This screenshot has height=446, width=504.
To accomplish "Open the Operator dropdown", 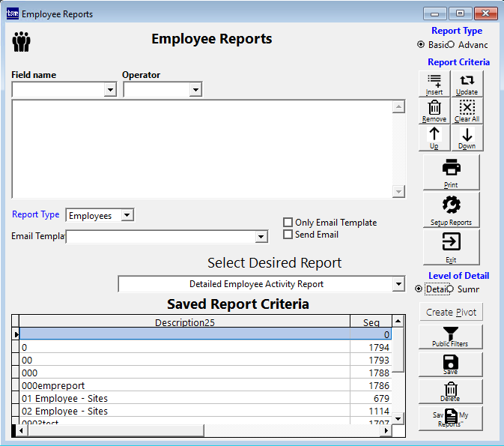I will coord(195,89).
